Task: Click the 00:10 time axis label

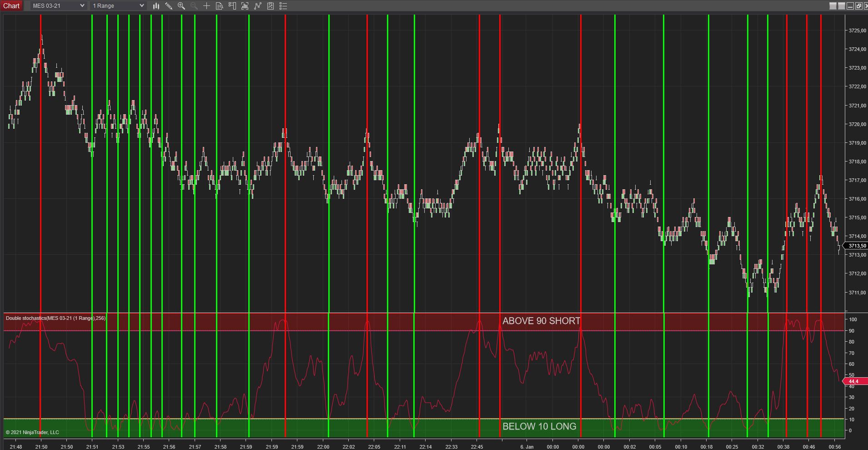Action: 681,447
